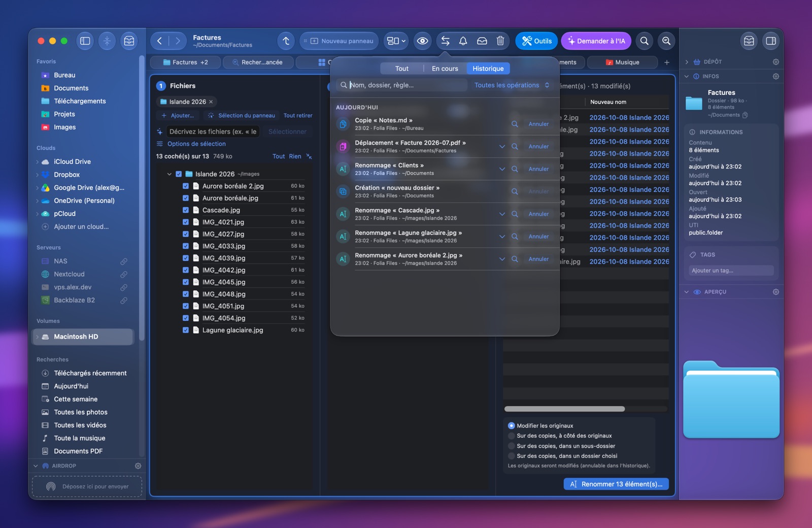
Task: Open the « Toutes les opérations » dropdown
Action: 512,85
